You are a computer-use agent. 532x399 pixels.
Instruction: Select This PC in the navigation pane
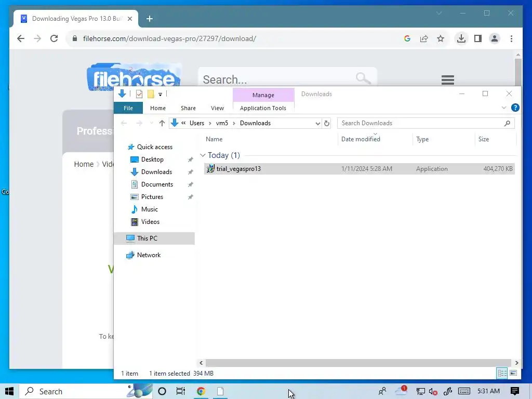[x=154, y=238]
